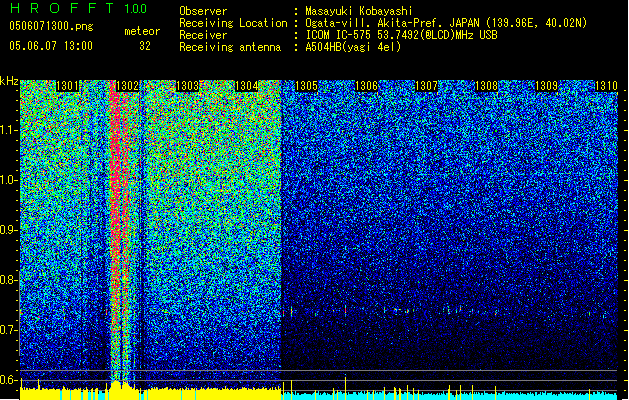Click the Receiving antenna label

pos(230,47)
